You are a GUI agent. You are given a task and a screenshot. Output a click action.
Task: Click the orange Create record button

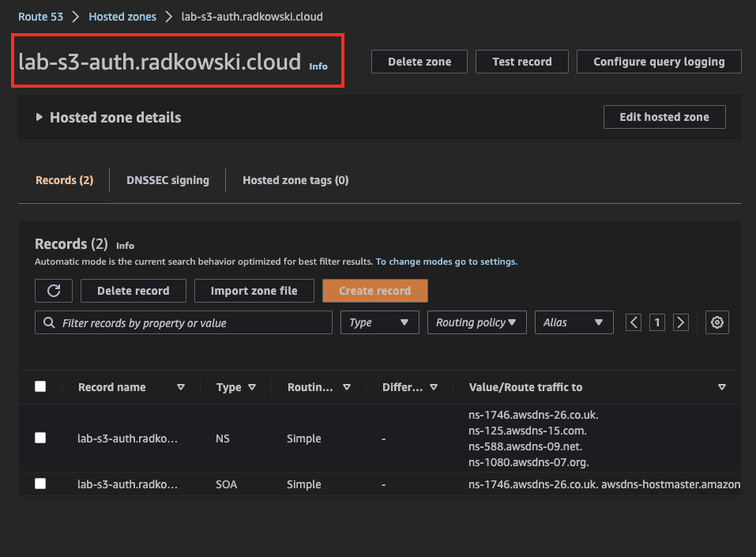[375, 291]
